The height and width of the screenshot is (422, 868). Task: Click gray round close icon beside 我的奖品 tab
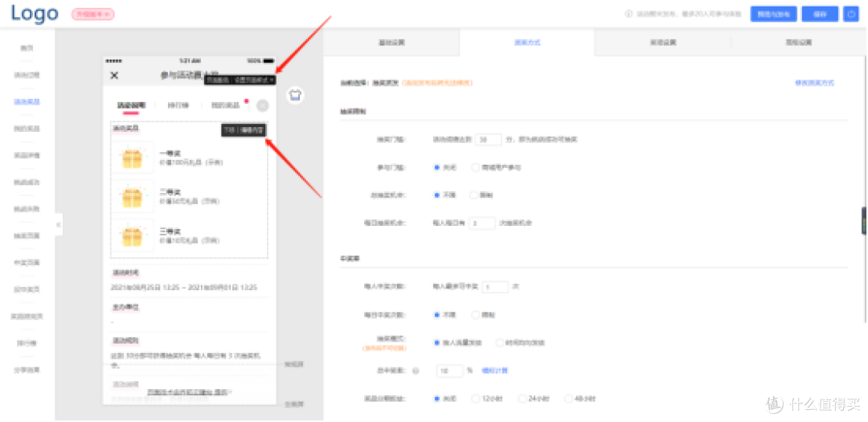click(263, 106)
